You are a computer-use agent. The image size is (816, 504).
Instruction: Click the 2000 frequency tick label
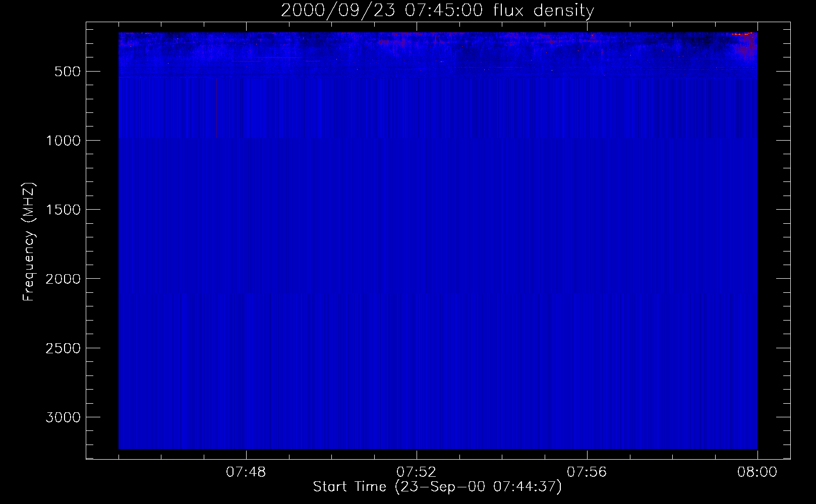click(63, 279)
